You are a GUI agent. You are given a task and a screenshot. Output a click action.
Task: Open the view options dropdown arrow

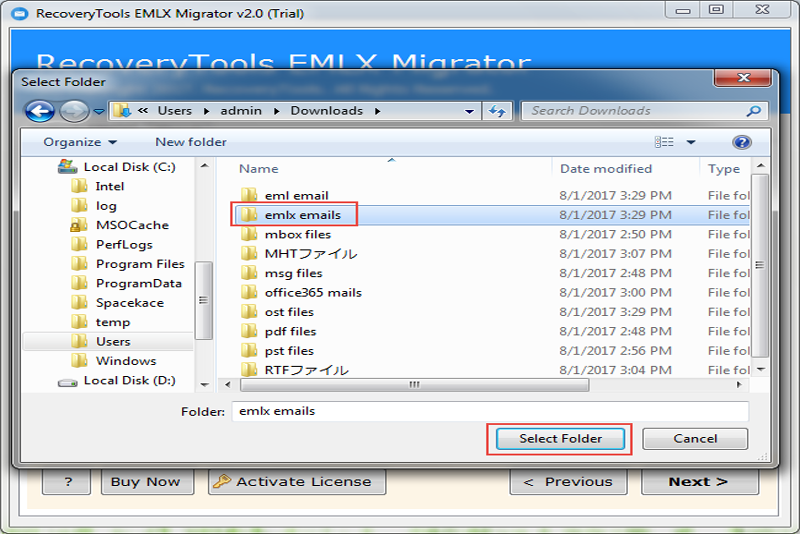[x=691, y=142]
